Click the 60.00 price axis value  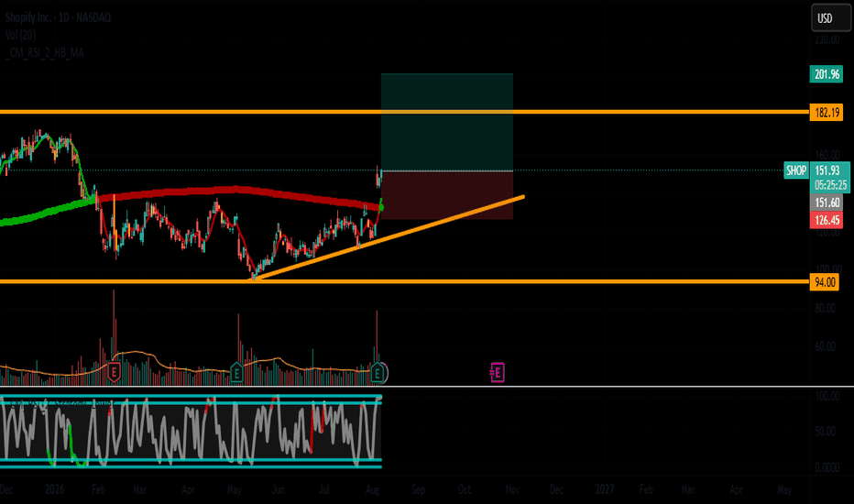825,346
